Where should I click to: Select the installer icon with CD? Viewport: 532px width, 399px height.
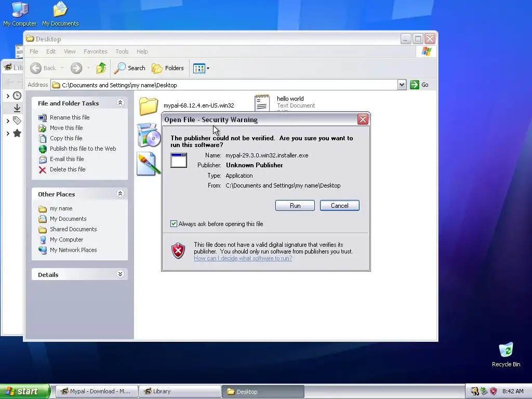[149, 135]
